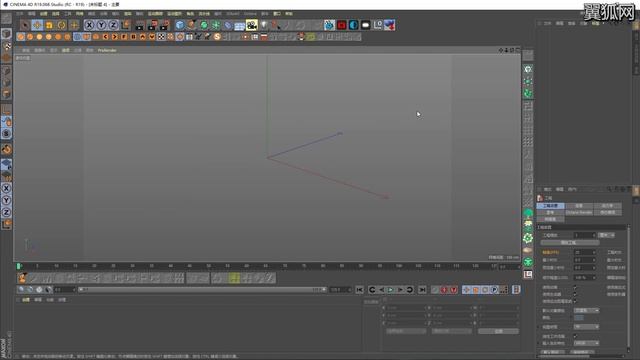Open left dropdown in coordinate manager
Viewport: 640px width, 360px height.
coord(406,331)
